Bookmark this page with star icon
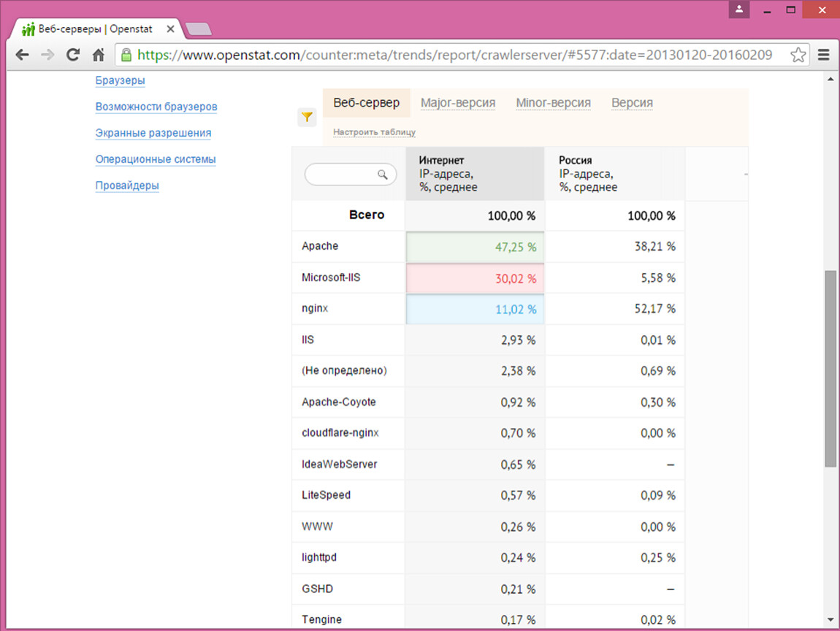The width and height of the screenshot is (840, 631). click(x=798, y=55)
